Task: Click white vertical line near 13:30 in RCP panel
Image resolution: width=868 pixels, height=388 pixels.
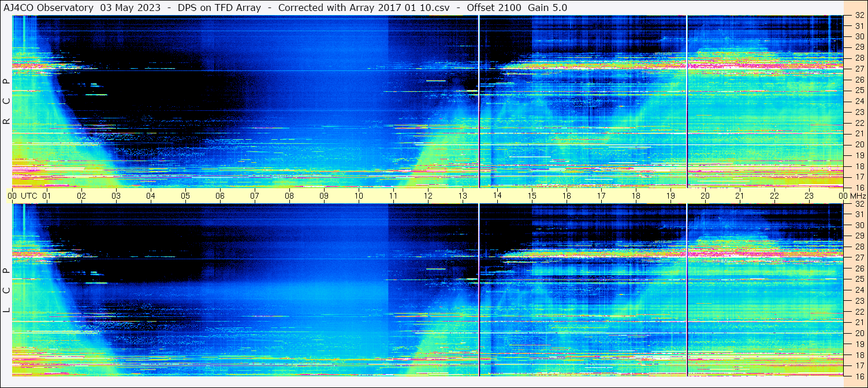Action: [x=479, y=102]
